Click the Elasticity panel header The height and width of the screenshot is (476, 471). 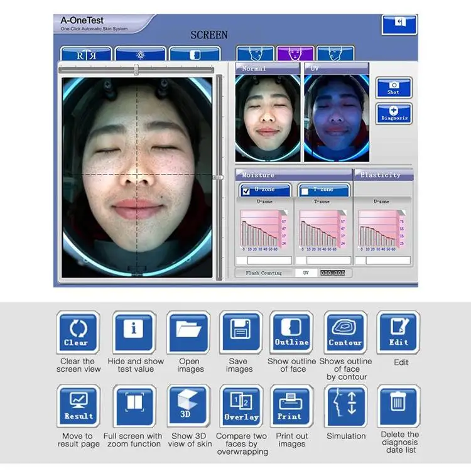384,175
